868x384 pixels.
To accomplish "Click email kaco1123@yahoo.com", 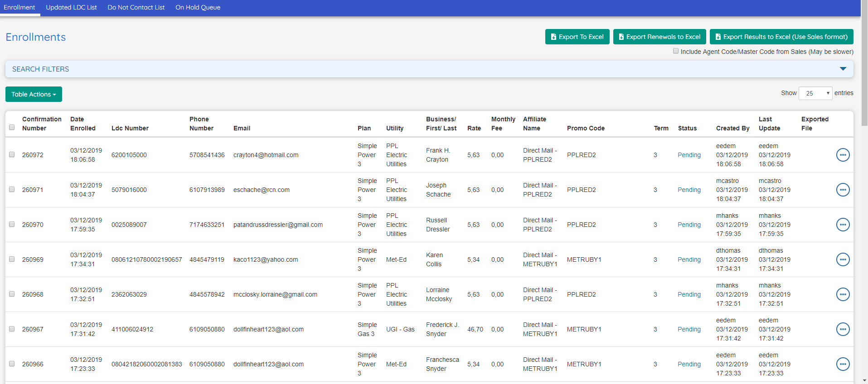I will click(x=266, y=259).
